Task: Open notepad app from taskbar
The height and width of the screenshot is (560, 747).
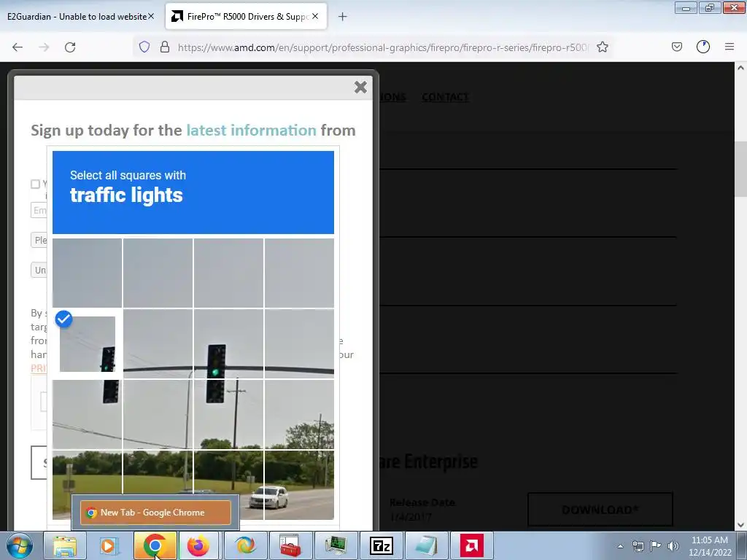Action: point(426,545)
